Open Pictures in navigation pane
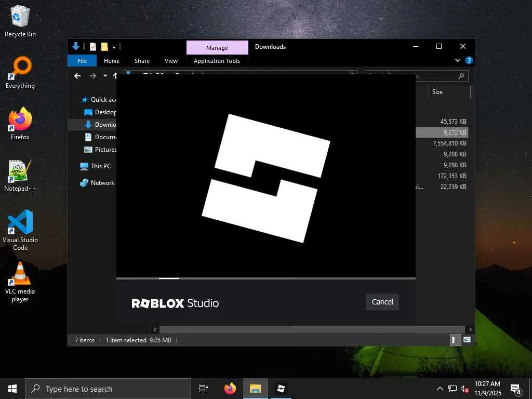The image size is (532, 399). [x=100, y=150]
